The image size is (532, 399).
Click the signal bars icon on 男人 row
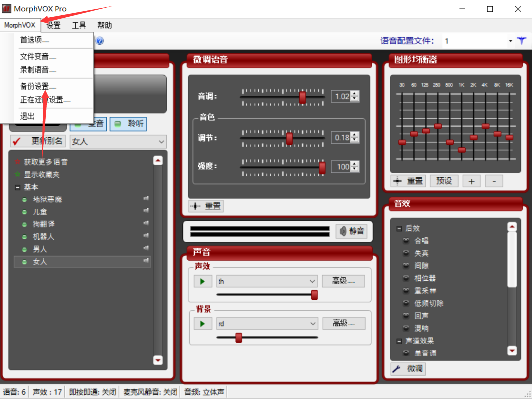tap(146, 248)
